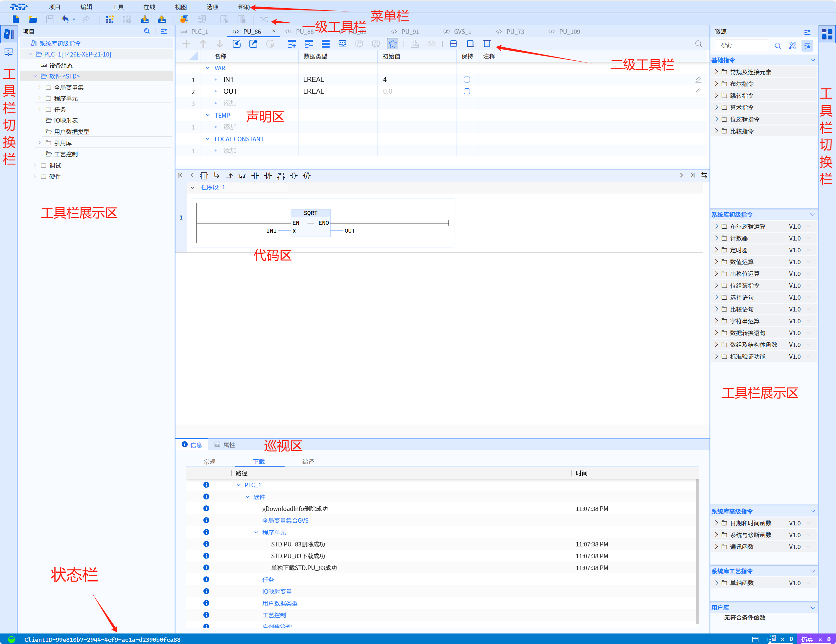Viewport: 836px width, 644px height.
Task: Collapse the TEMP variable section
Action: 207,115
